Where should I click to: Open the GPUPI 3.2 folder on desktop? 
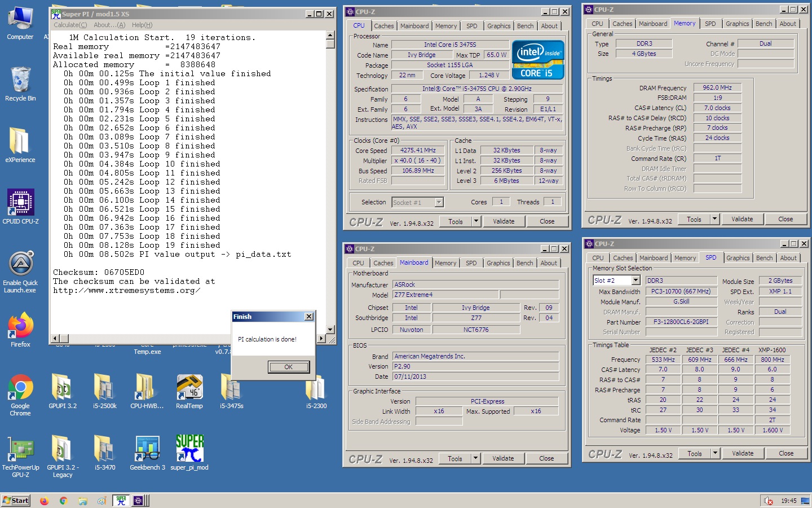(62, 391)
